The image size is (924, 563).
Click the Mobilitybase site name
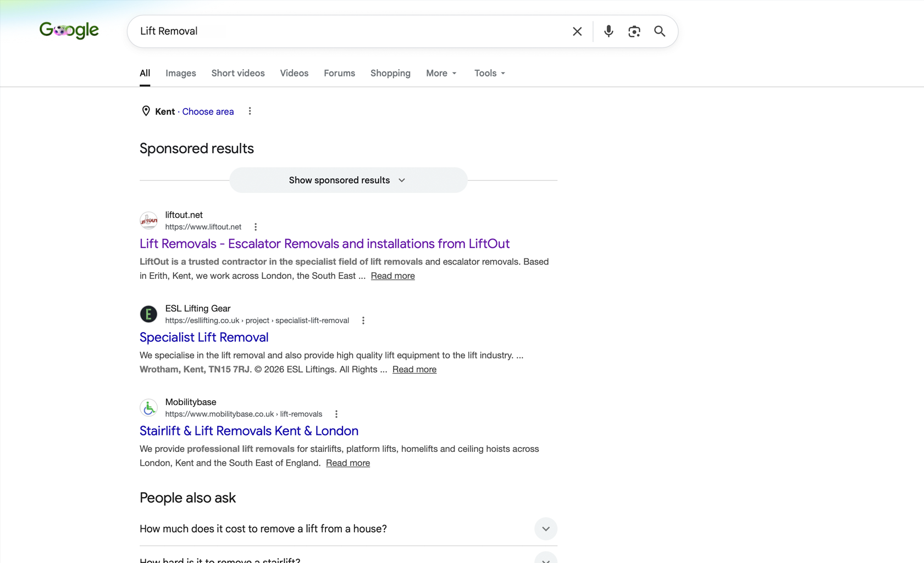click(x=191, y=402)
